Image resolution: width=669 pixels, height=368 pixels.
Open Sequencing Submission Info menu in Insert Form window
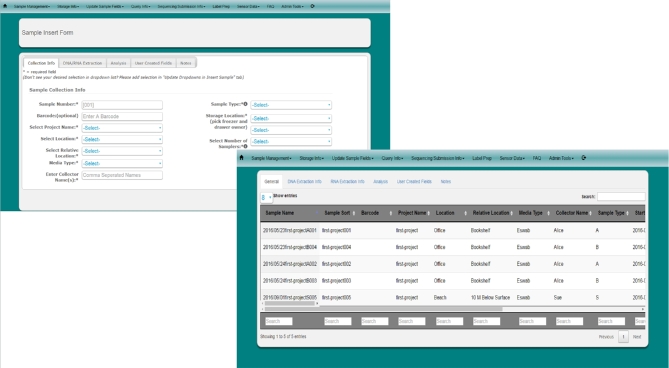(181, 6)
